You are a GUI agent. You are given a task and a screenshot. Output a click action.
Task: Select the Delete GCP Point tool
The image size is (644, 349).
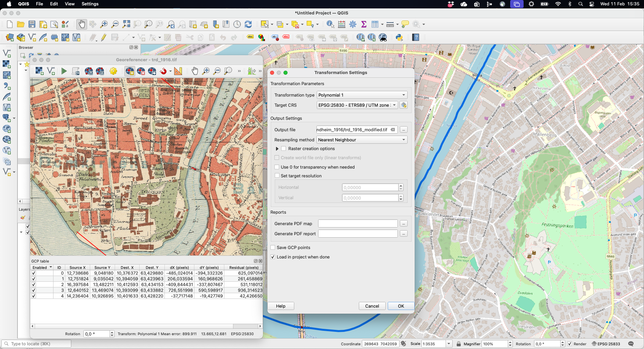coord(141,71)
